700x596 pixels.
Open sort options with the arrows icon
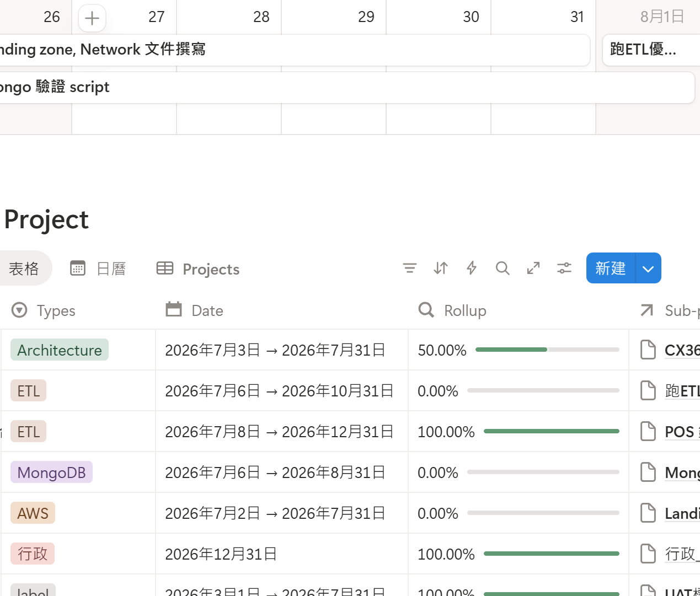point(441,269)
